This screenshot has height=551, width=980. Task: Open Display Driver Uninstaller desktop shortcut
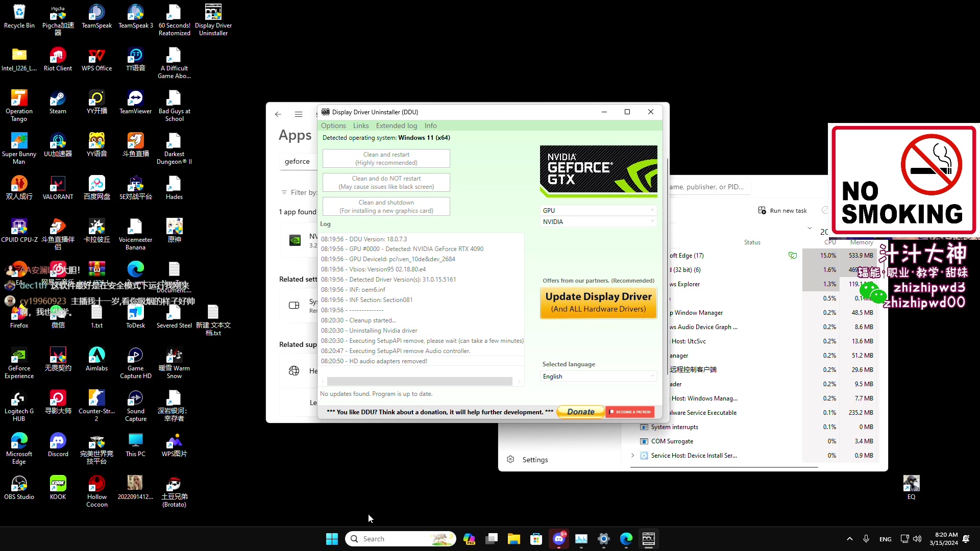point(213,21)
